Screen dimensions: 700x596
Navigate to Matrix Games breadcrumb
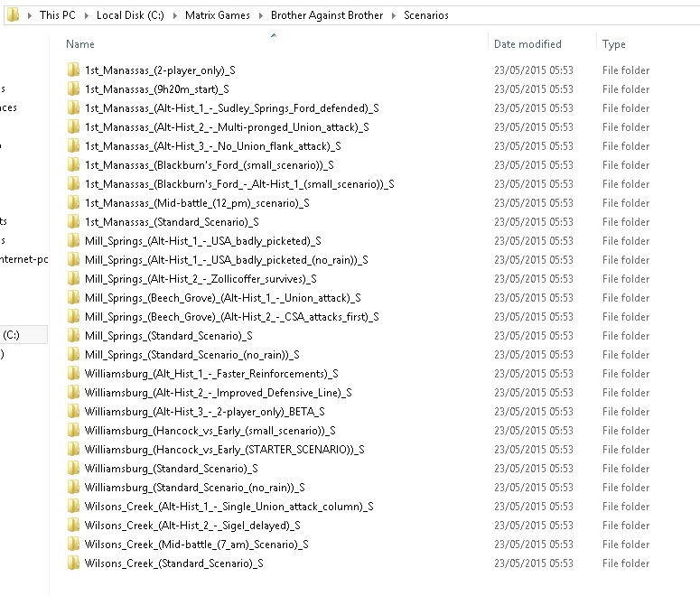pos(218,15)
